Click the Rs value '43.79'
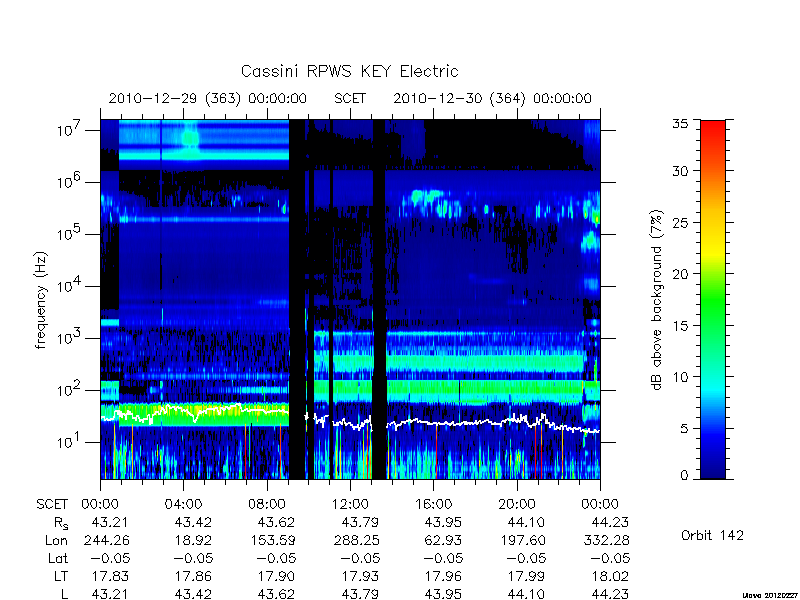 coord(360,522)
